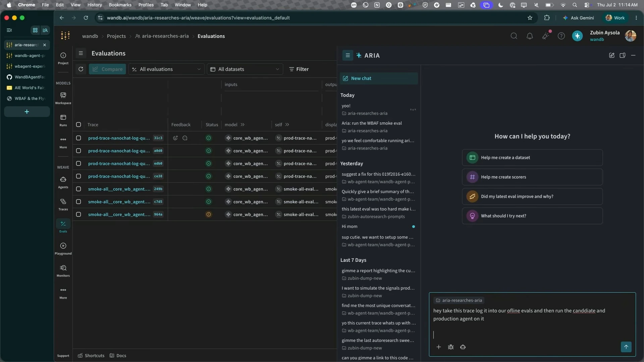The height and width of the screenshot is (362, 644).
Task: Select checkbox for row tagged a0d0
Action: coord(78,151)
